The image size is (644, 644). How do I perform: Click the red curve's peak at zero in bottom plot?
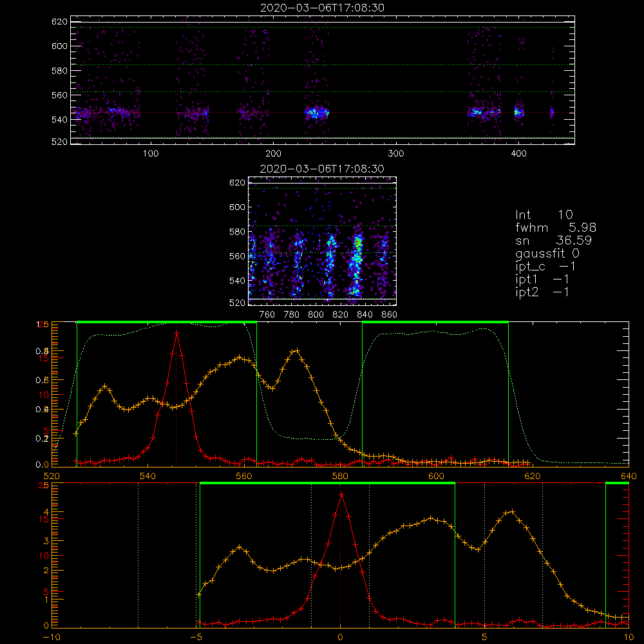coord(341,495)
